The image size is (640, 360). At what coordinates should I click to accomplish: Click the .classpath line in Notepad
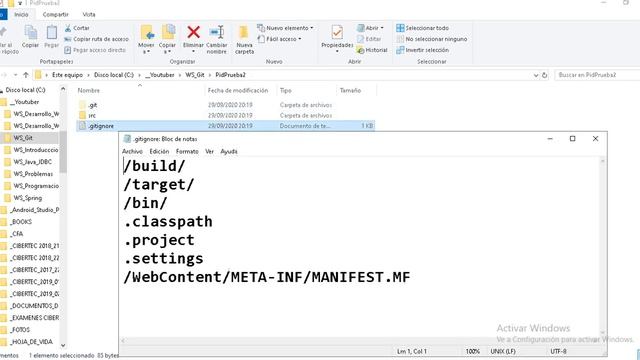tap(168, 222)
